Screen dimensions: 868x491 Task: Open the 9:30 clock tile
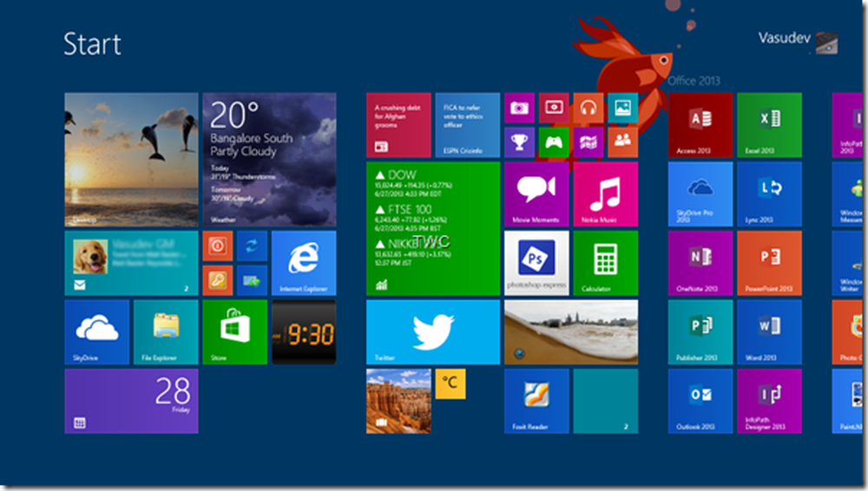coord(303,332)
